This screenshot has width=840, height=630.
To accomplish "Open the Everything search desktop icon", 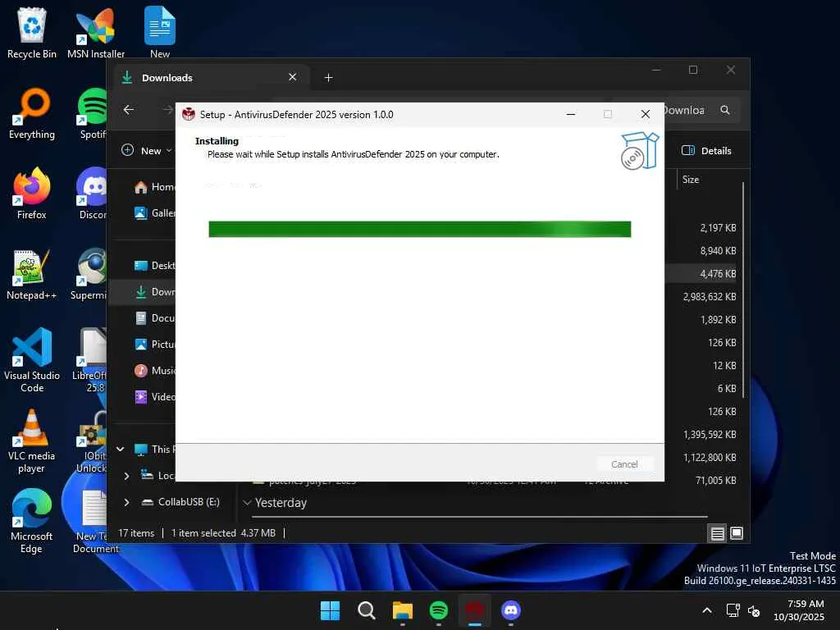I will (32, 113).
